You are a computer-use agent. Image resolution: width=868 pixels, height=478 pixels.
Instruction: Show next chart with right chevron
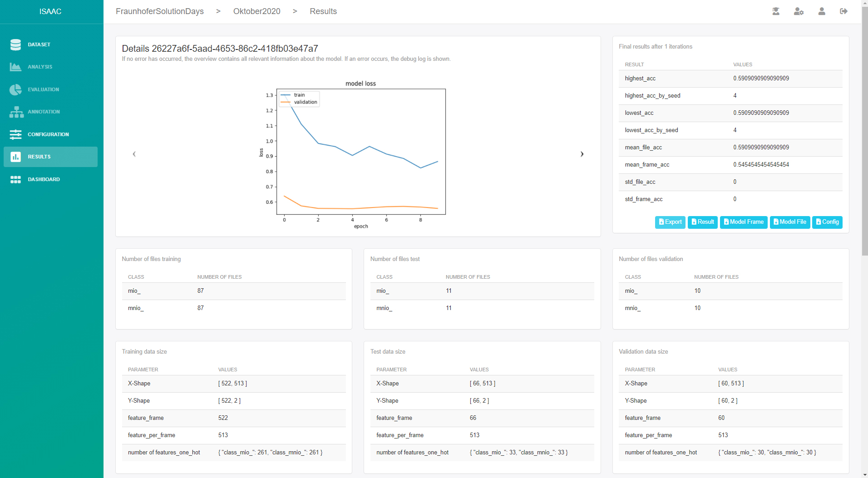click(582, 154)
